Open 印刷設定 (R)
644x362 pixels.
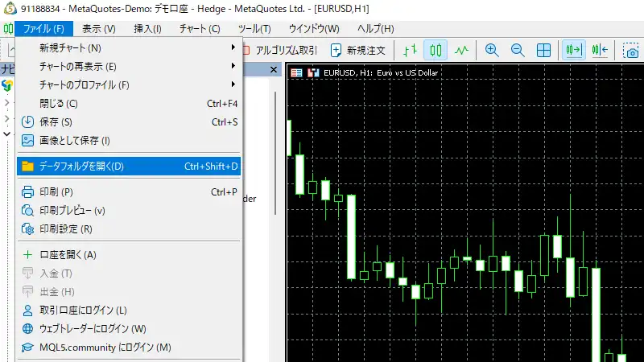pos(129,228)
